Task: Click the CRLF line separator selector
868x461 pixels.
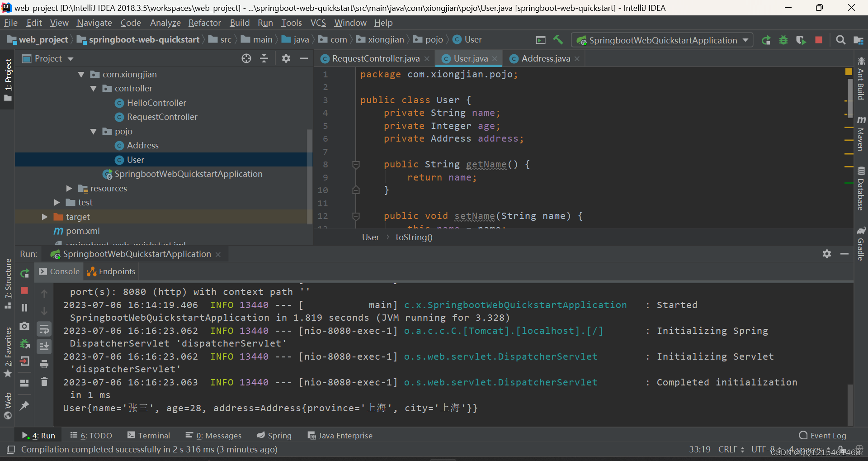Action: [731, 449]
